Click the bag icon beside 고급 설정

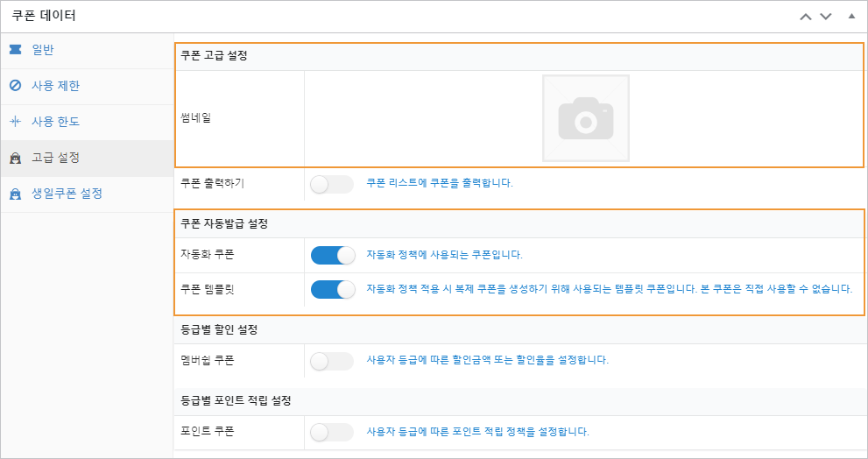(16, 158)
